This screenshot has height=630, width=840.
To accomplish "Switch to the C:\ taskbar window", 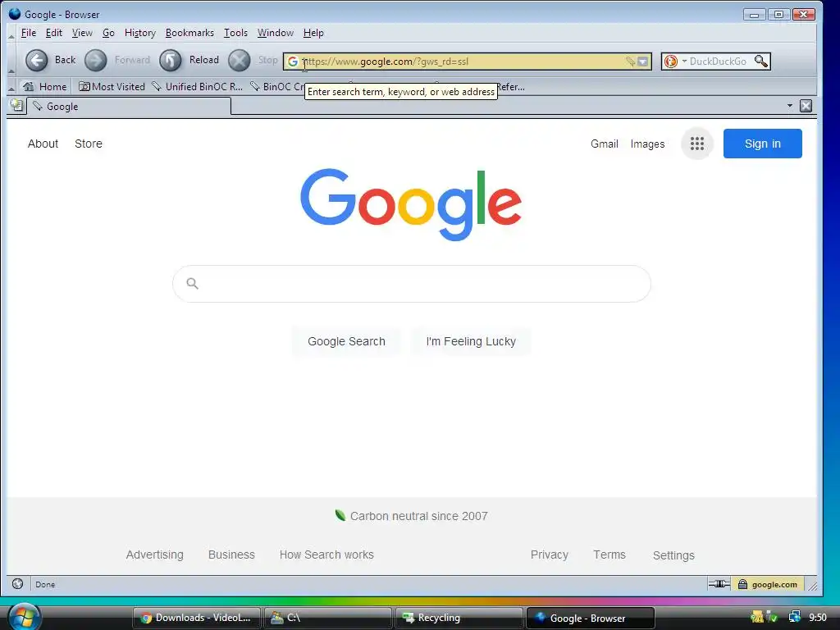I will pyautogui.click(x=327, y=618).
